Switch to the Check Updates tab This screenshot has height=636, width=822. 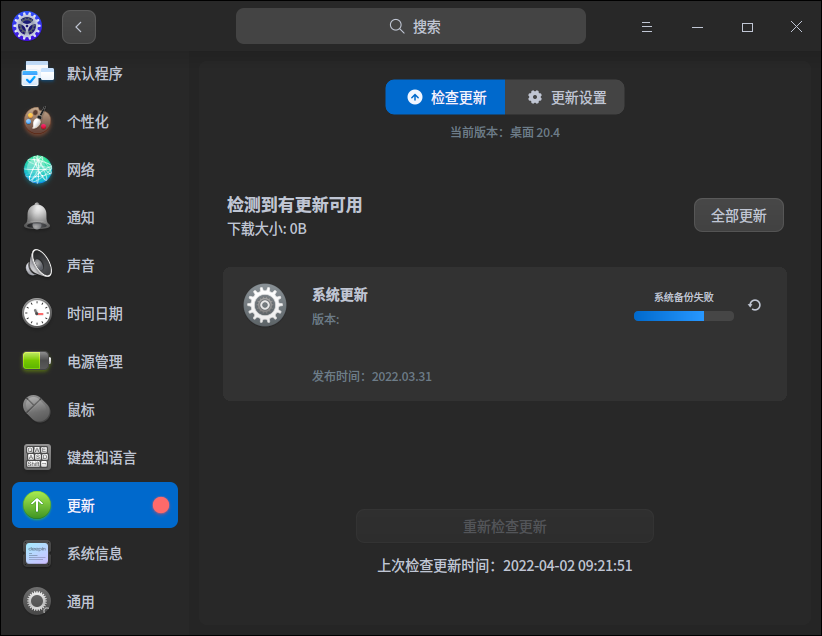point(445,97)
